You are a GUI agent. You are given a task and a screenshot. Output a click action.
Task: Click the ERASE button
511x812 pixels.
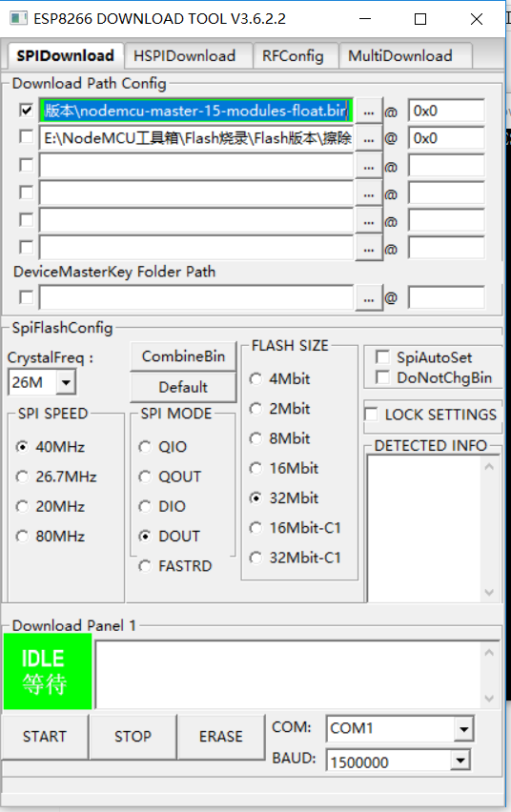[221, 737]
